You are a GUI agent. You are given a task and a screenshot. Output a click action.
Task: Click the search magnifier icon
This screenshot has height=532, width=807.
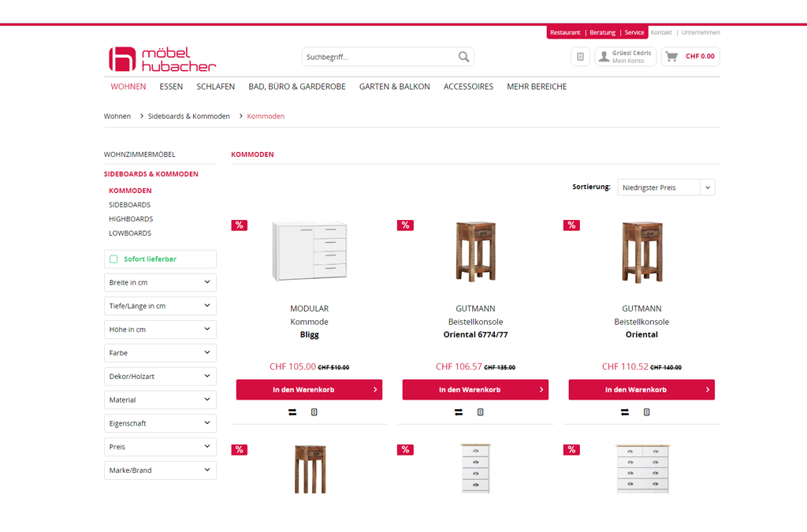point(463,57)
